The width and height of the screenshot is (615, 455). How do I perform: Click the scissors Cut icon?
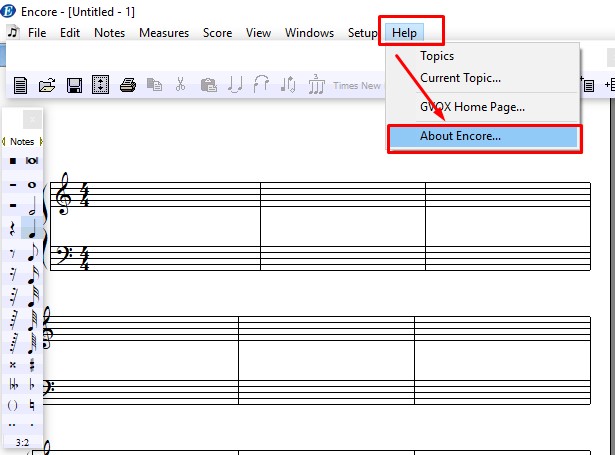point(180,84)
